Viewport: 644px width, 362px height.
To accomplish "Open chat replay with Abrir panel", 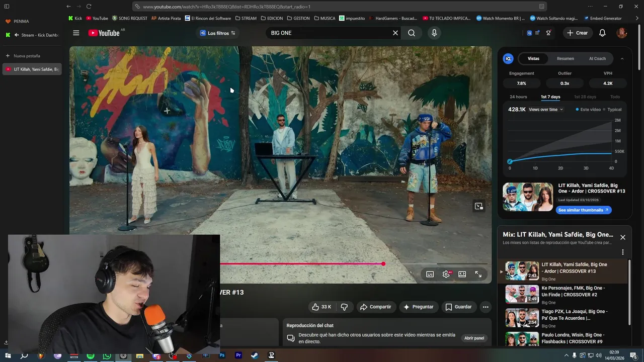I will (474, 338).
